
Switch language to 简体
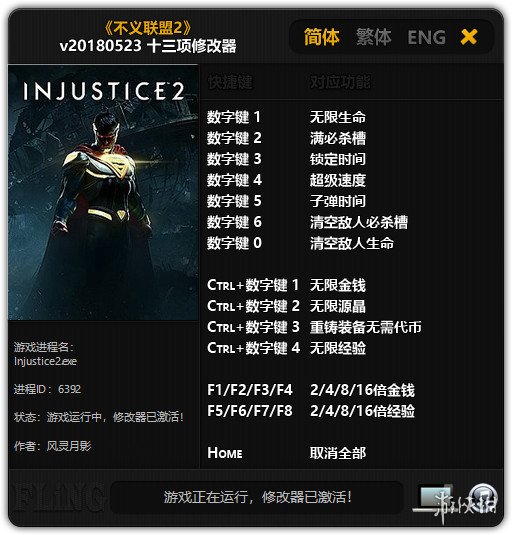tap(321, 37)
